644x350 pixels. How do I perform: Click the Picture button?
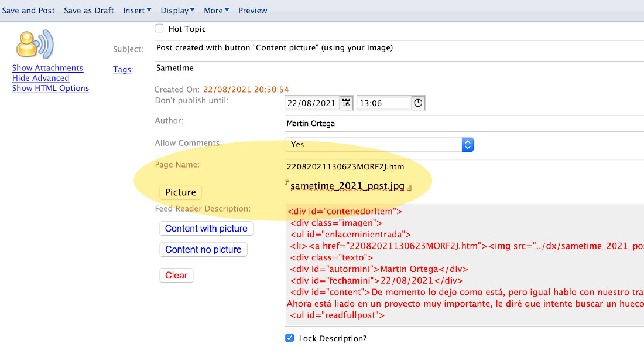180,192
